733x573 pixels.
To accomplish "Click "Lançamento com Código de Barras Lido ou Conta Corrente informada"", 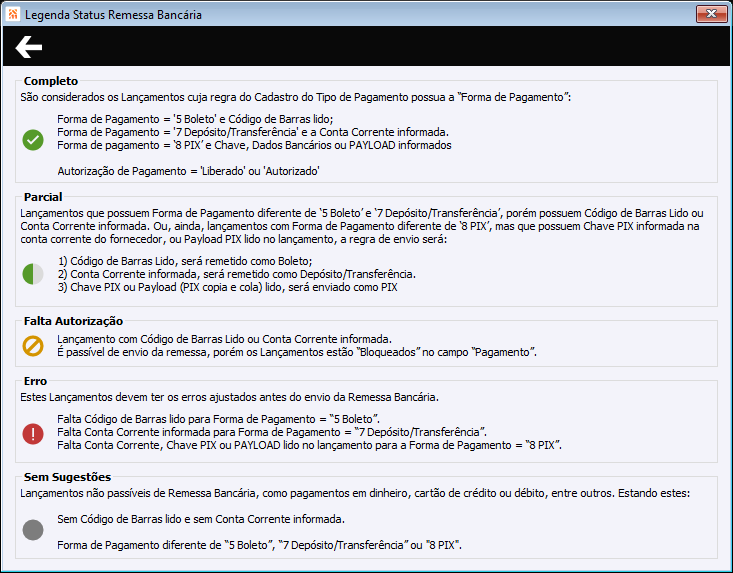I will pyautogui.click(x=224, y=339).
